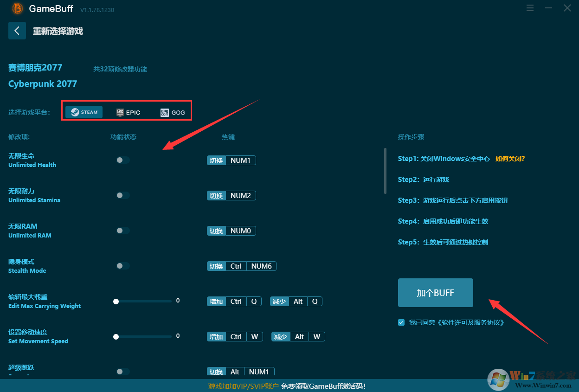Viewport: 579px width, 392px height.
Task: Open the 如何关闭? help link
Action: point(510,159)
